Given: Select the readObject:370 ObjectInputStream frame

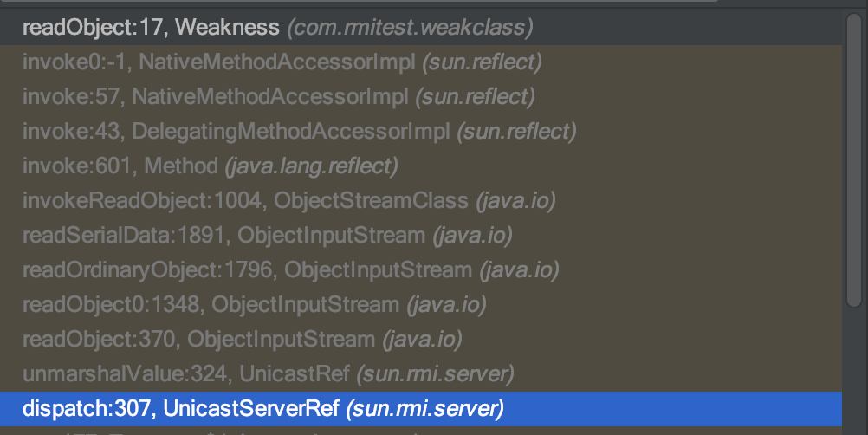Looking at the screenshot, I should click(421, 340).
